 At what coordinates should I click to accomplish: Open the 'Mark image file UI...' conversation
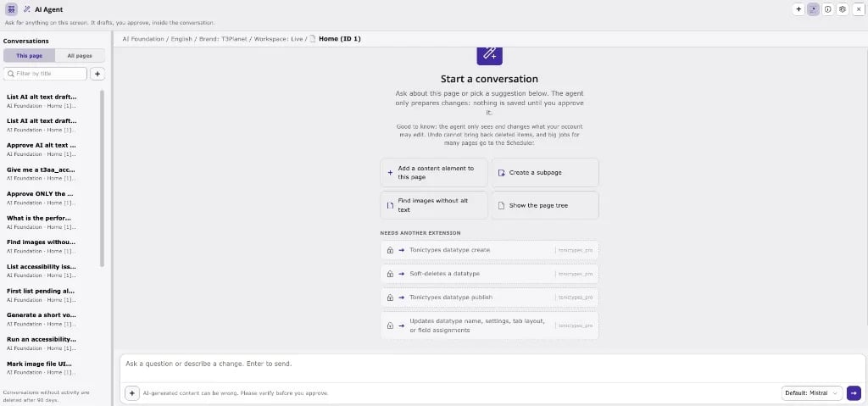[x=50, y=368]
